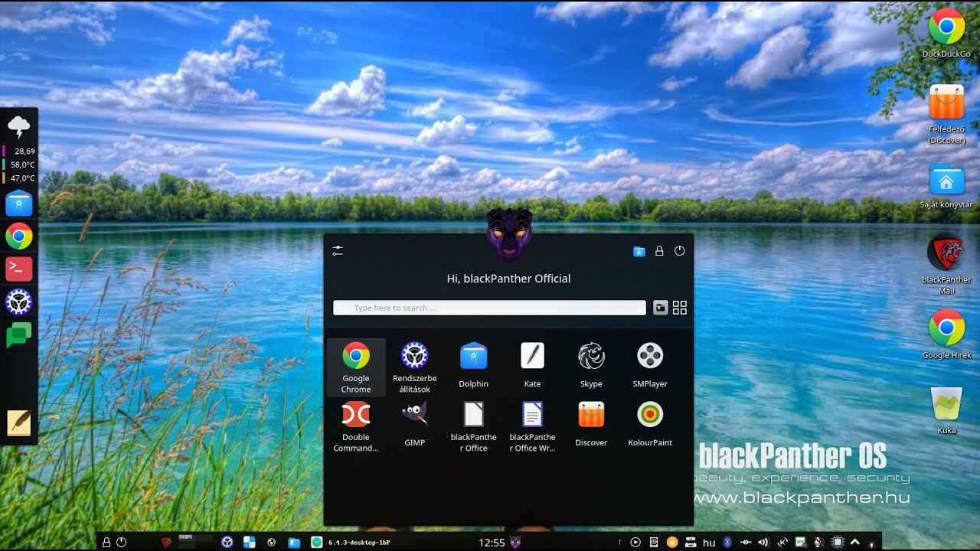980x551 pixels.
Task: Open the volume tray icon
Action: pos(763,543)
